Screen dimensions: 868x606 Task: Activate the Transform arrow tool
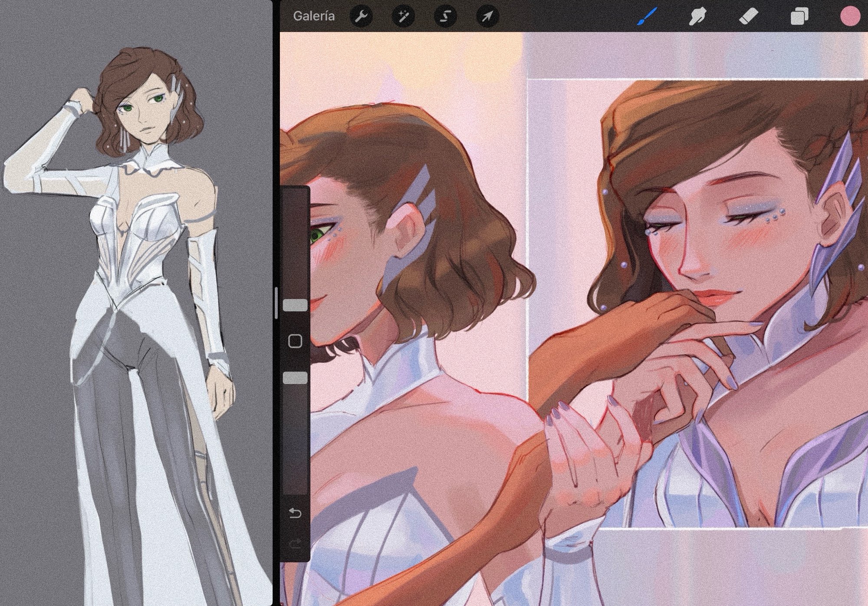coord(487,17)
